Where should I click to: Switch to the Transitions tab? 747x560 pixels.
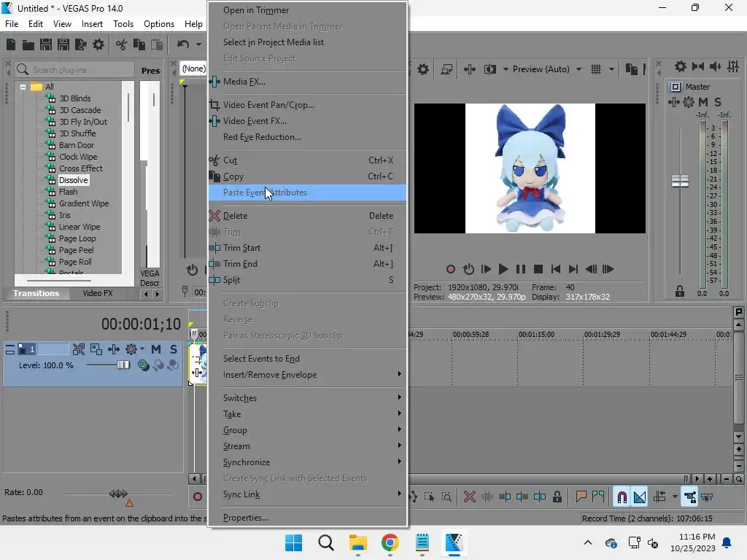[36, 293]
